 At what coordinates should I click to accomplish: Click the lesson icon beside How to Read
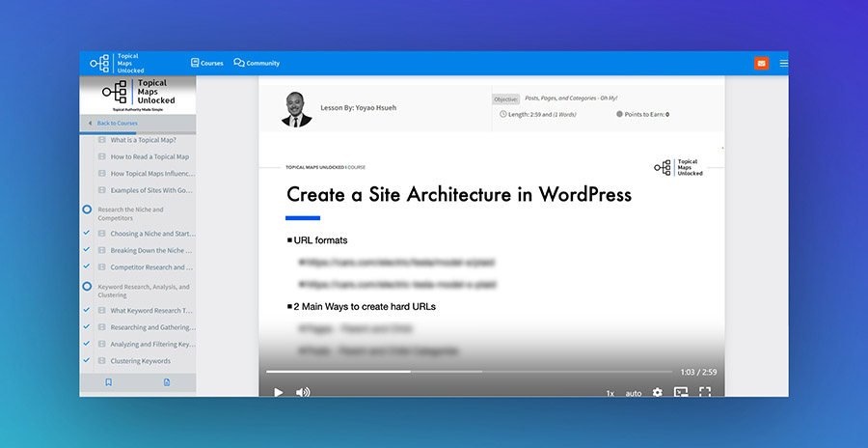[x=102, y=157]
